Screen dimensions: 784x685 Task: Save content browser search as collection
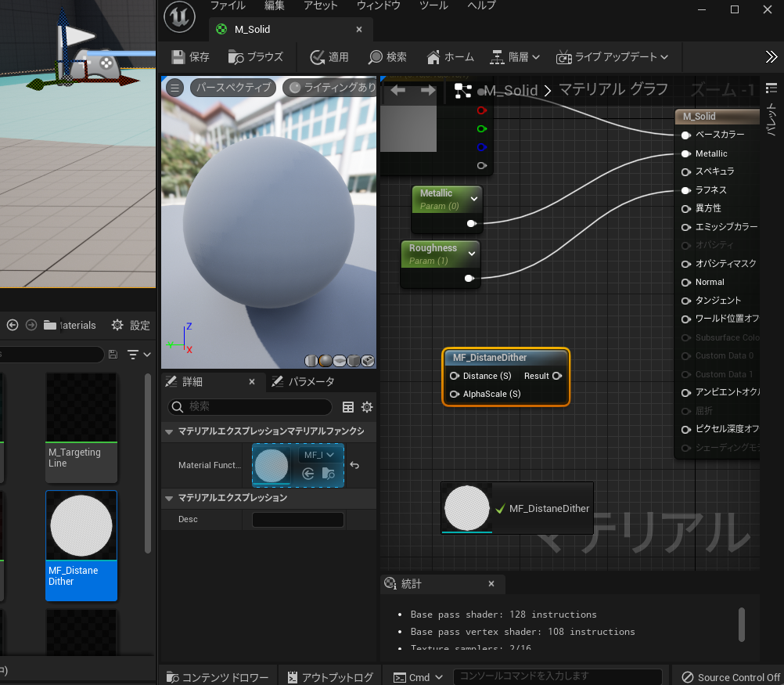click(x=113, y=355)
